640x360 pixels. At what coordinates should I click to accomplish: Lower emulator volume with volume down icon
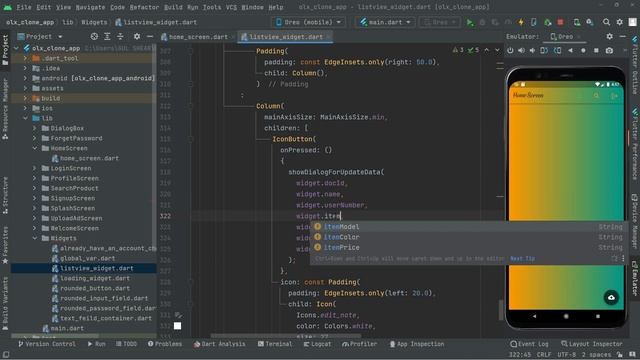coord(532,50)
